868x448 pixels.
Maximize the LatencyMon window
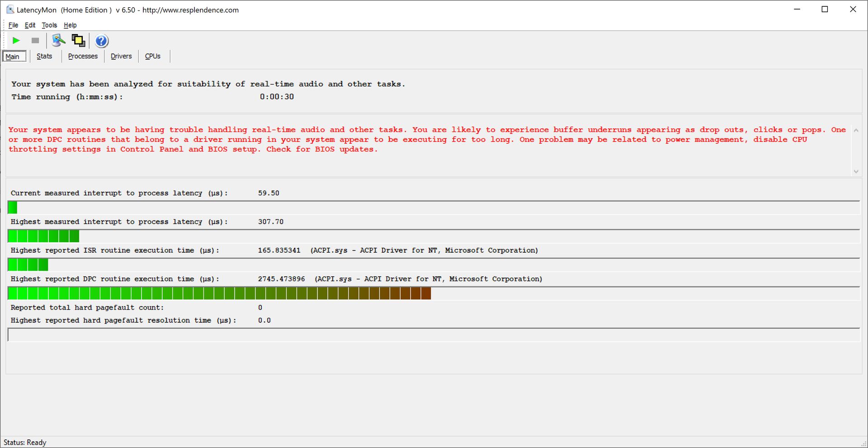click(x=825, y=9)
